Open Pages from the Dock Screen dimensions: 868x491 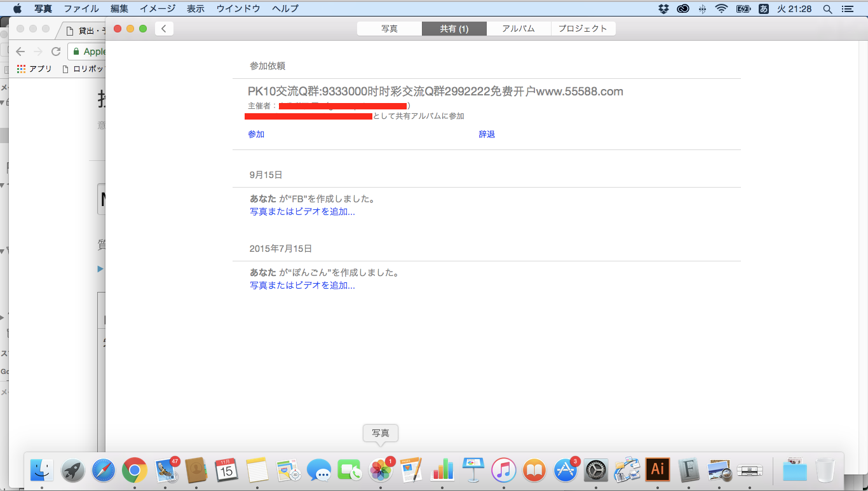pyautogui.click(x=412, y=470)
